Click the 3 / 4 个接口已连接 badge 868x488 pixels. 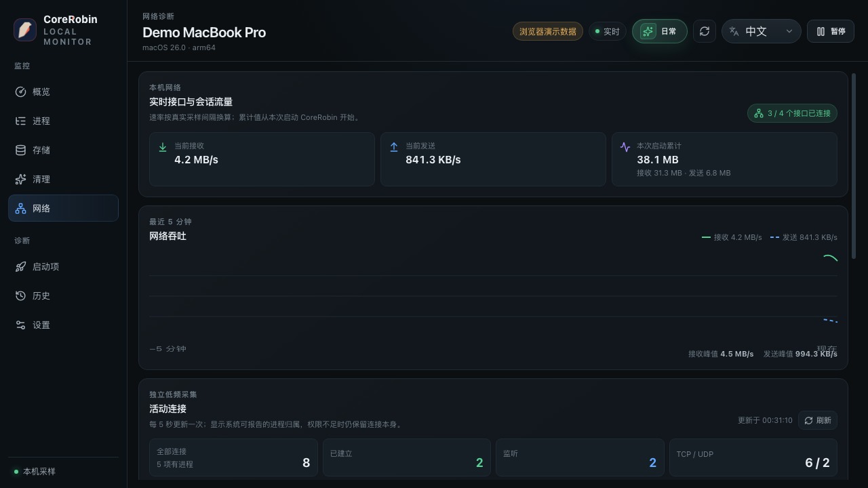pos(792,113)
